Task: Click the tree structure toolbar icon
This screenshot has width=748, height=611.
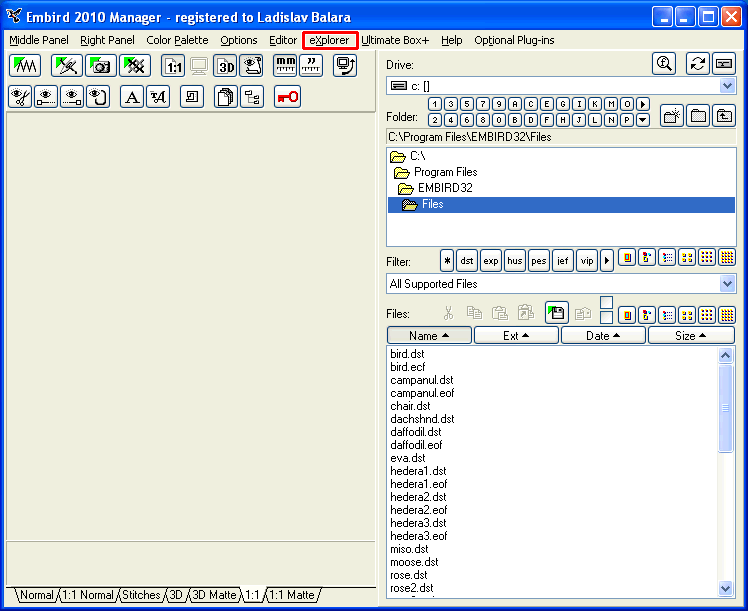Action: [252, 97]
